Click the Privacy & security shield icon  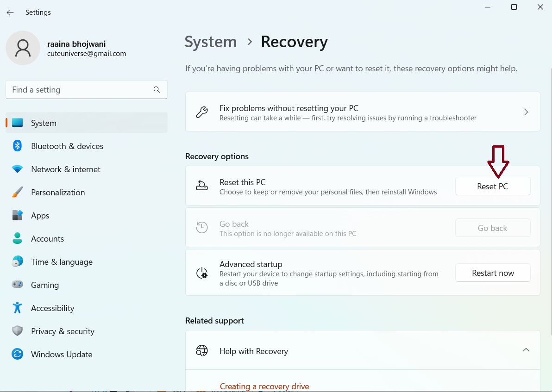(x=18, y=331)
